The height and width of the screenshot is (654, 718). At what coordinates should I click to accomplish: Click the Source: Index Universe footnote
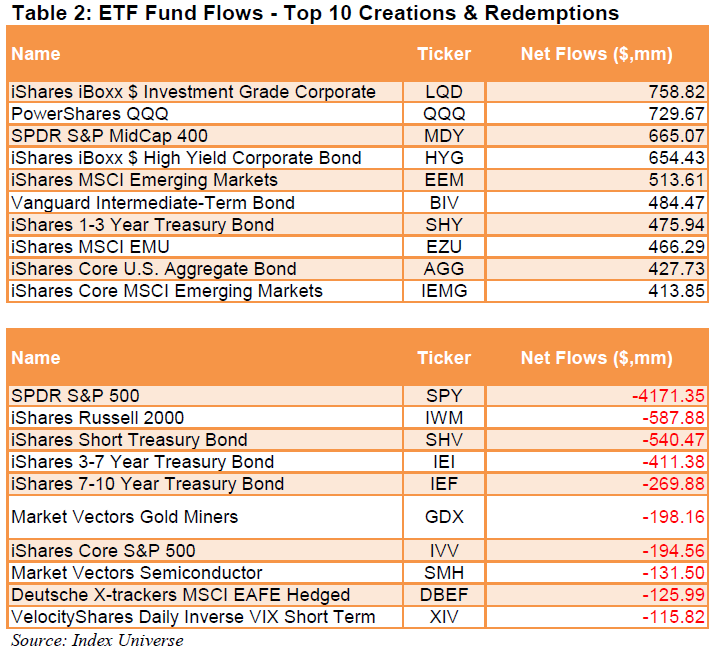pos(98,640)
